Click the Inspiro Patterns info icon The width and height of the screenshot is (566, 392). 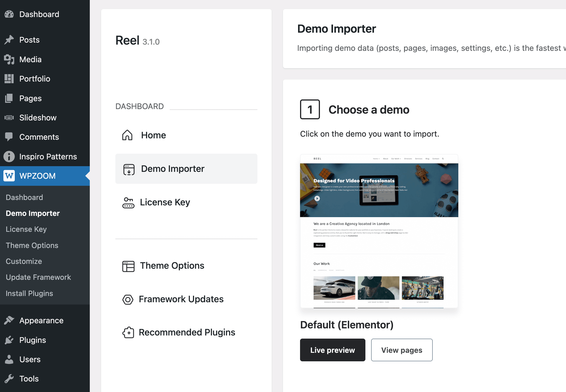click(x=9, y=157)
